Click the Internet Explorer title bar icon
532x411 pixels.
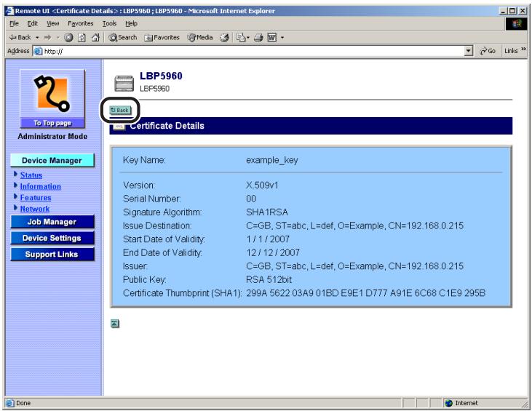(x=10, y=11)
